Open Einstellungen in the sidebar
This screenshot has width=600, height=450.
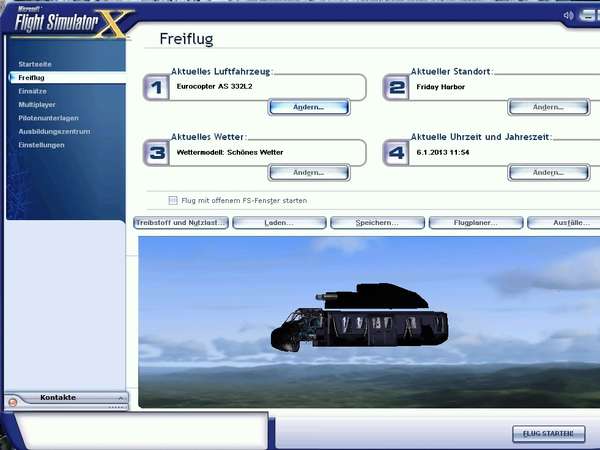(x=41, y=145)
